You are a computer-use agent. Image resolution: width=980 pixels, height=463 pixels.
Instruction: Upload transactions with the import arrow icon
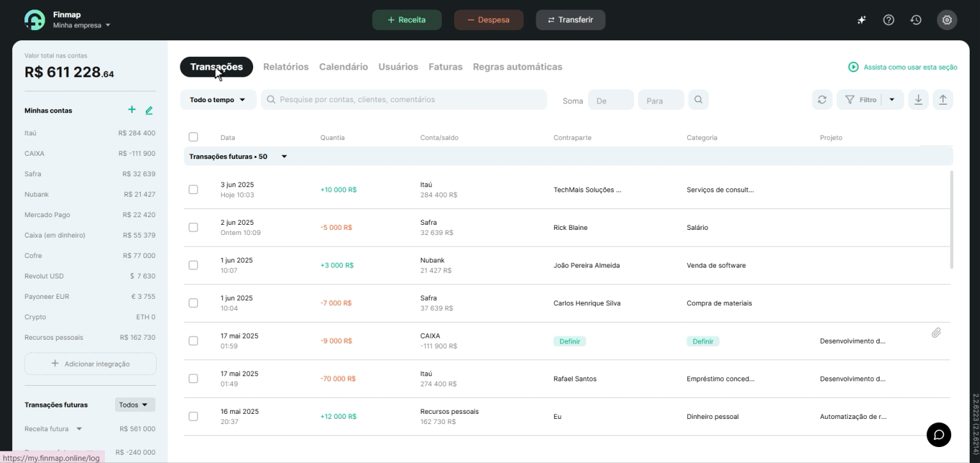943,100
